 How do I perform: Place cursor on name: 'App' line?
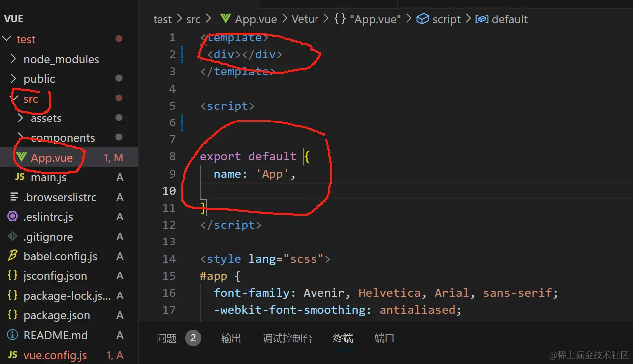click(x=255, y=174)
